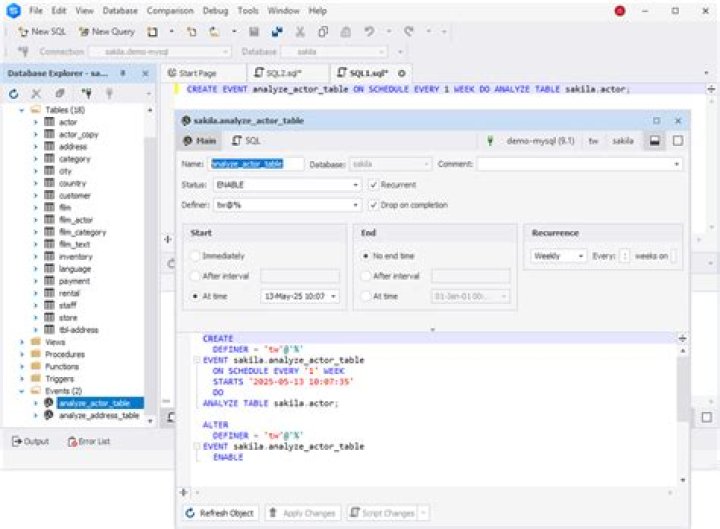Open the Error List panel
Viewport: 720px width, 529px height.
click(x=89, y=441)
